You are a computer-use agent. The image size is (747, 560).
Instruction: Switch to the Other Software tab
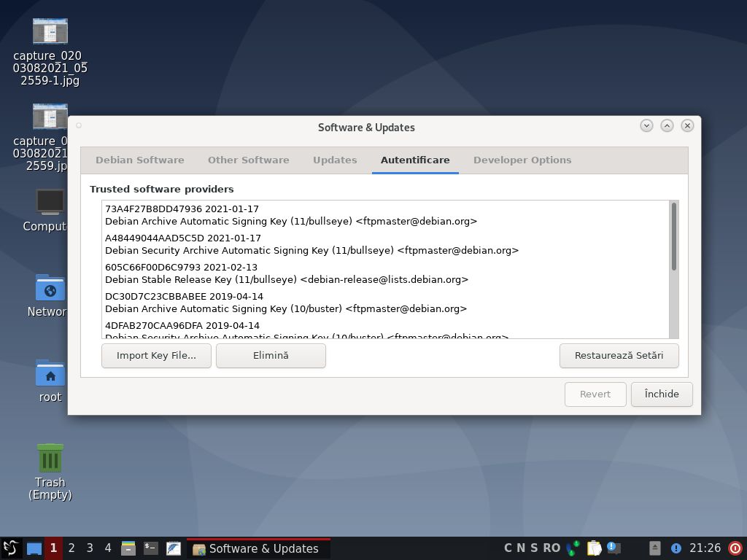coord(248,160)
